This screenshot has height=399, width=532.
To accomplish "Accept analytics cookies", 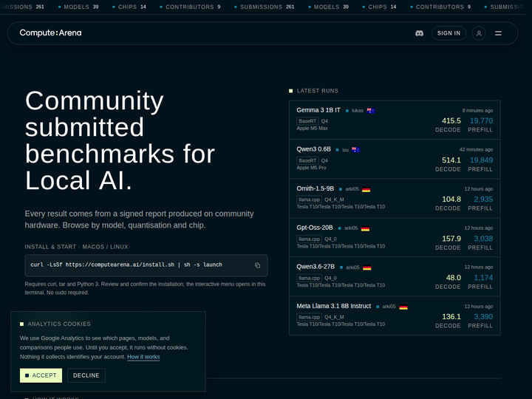I will click(x=41, y=375).
